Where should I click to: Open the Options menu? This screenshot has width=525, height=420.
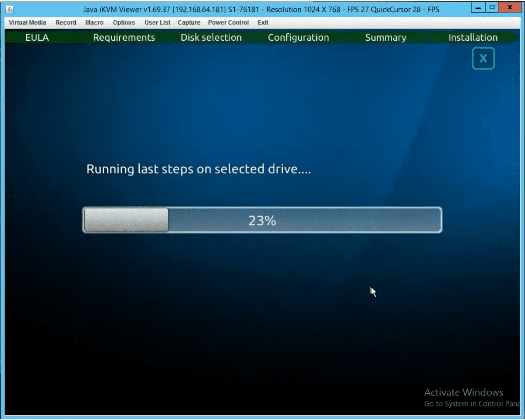coord(123,23)
